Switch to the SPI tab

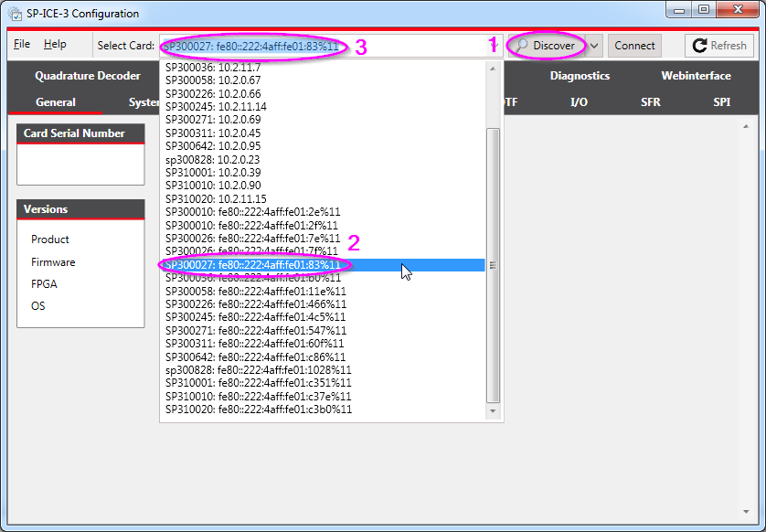click(x=722, y=102)
